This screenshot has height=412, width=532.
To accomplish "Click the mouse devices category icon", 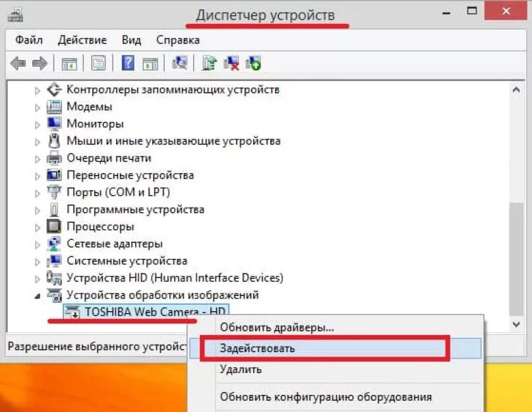I will tap(54, 141).
